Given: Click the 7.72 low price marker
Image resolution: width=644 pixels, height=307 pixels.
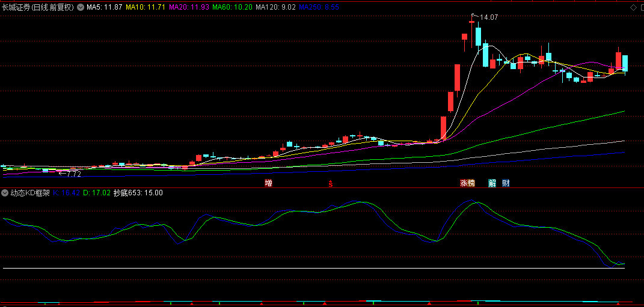Looking at the screenshot, I should click(73, 174).
